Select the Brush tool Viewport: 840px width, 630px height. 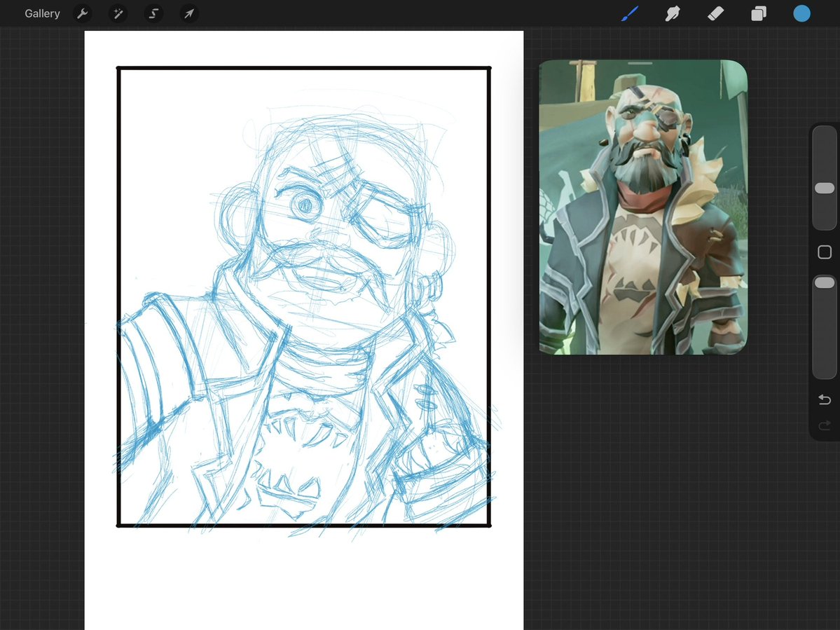630,13
